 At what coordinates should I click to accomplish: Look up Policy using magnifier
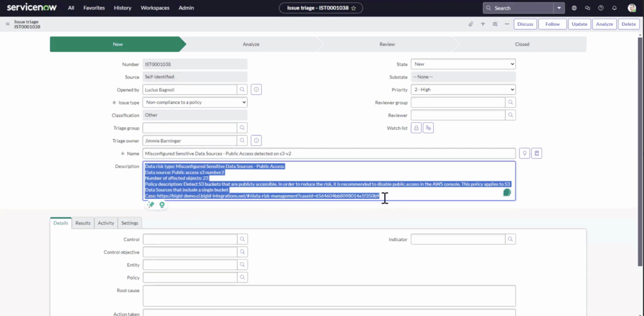click(x=242, y=278)
